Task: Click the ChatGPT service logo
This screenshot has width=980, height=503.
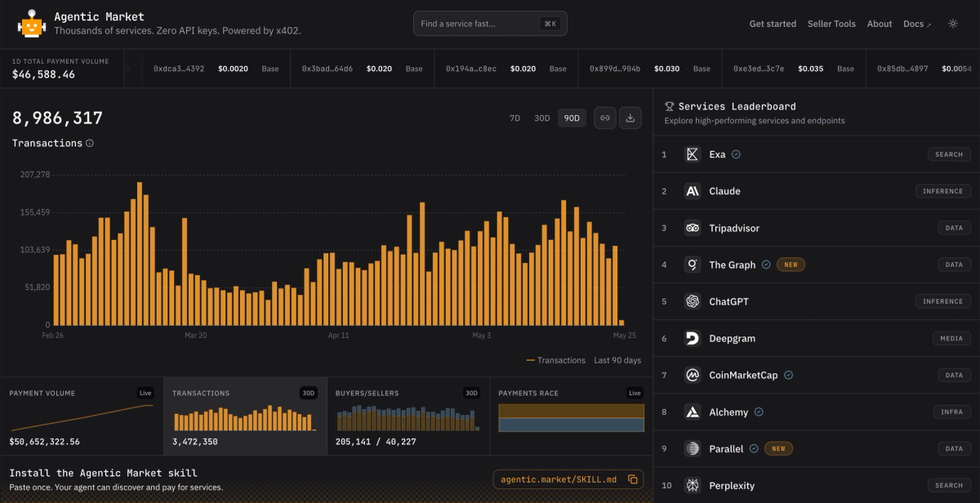Action: coord(693,301)
